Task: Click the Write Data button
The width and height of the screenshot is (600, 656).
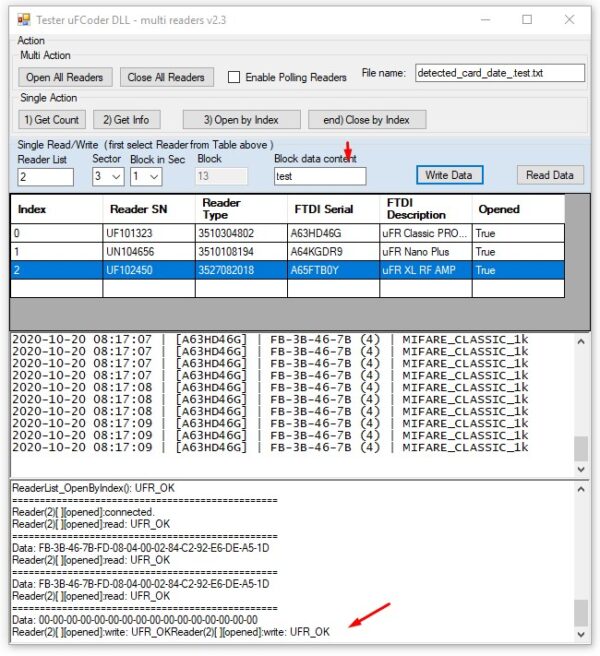Action: tap(449, 175)
